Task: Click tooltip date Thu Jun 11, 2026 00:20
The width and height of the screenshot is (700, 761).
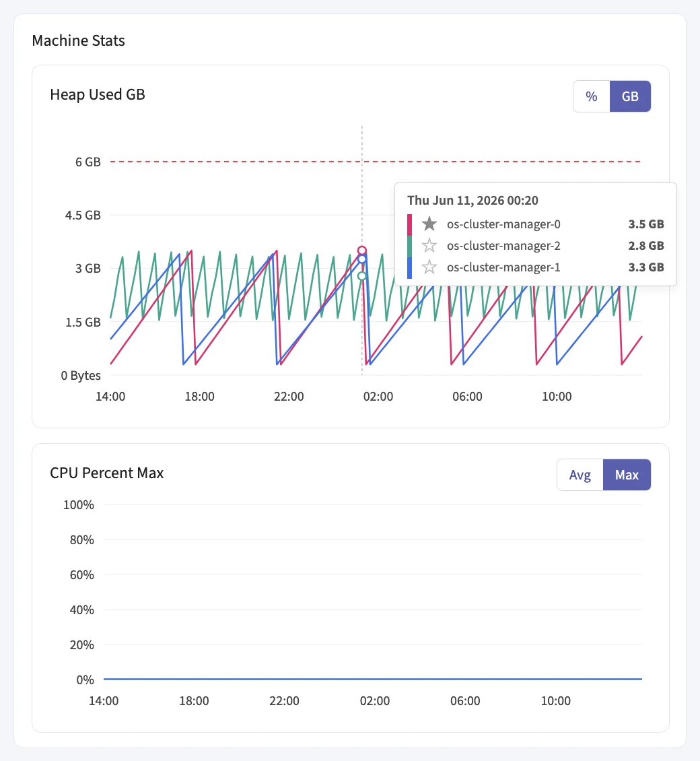Action: pos(473,201)
